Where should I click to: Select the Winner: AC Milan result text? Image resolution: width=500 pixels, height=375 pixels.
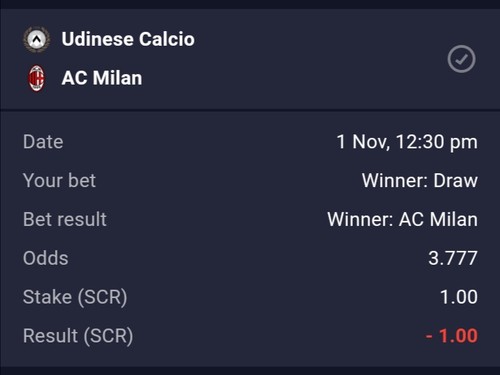pyautogui.click(x=403, y=219)
